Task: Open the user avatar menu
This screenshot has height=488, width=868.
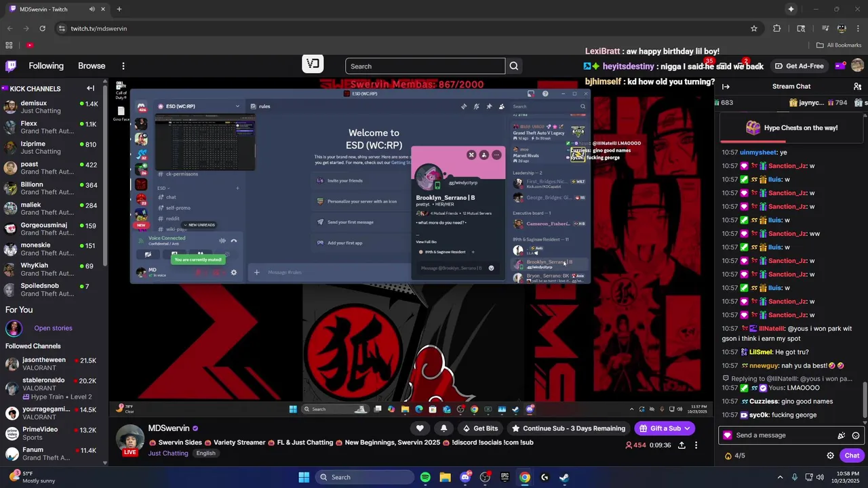Action: pyautogui.click(x=857, y=66)
